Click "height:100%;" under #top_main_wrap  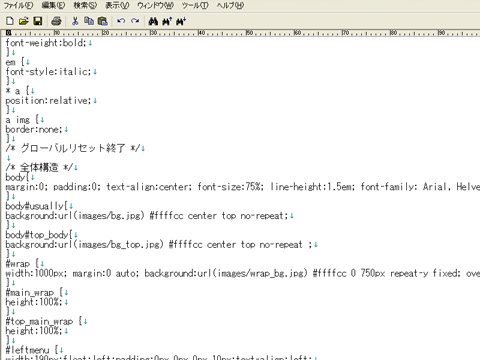point(34,331)
